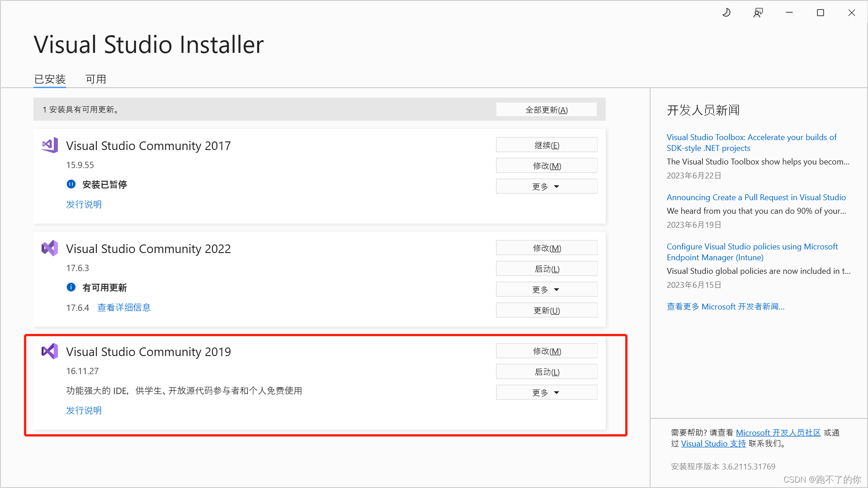Open 发行说明 link for Visual Studio 2019
The image size is (868, 488).
pyautogui.click(x=84, y=410)
